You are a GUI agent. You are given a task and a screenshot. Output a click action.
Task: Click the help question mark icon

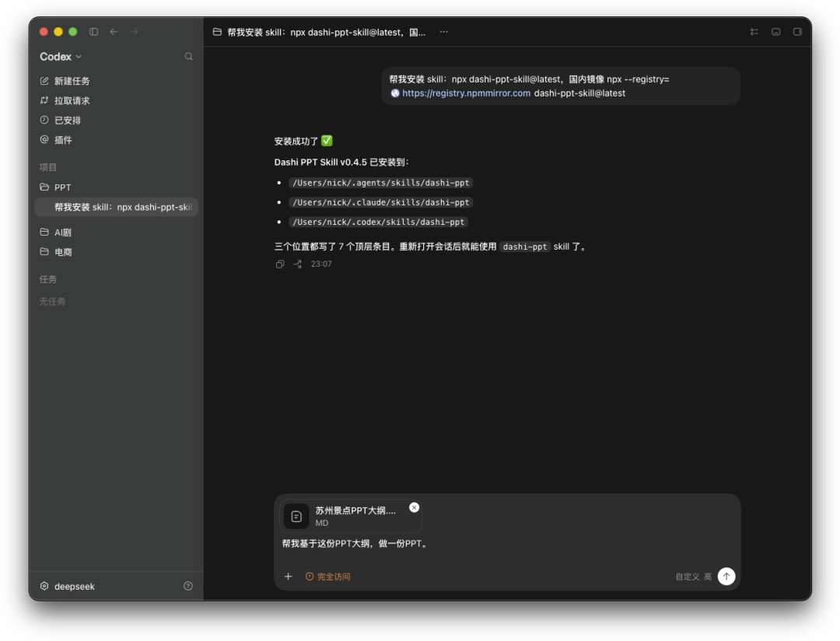[188, 586]
